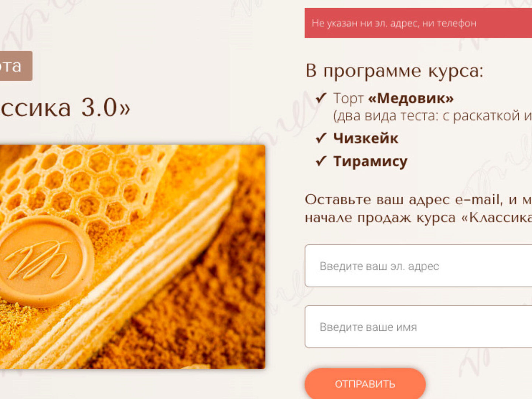Focus the "Введите ваше имя" field

(x=418, y=327)
